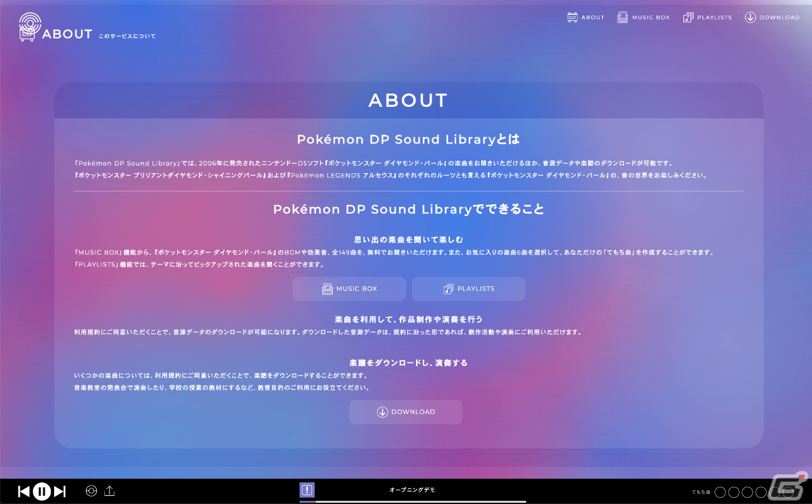Click the track title オープニングデモ
This screenshot has width=812, height=504.
tap(413, 490)
